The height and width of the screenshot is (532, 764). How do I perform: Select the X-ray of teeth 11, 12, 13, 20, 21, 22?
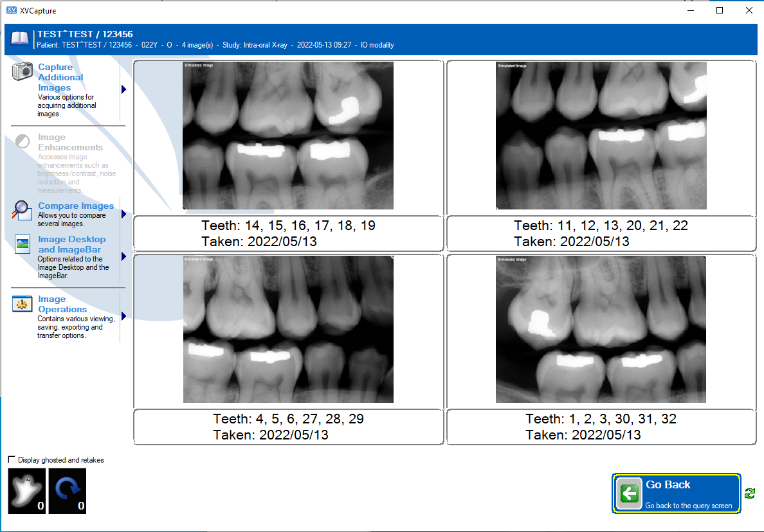pos(601,136)
